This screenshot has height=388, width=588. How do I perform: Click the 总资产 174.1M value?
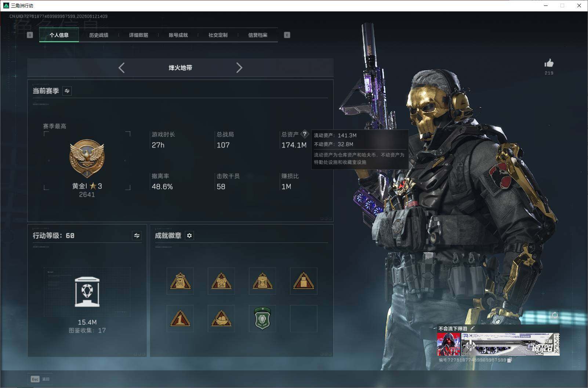click(x=294, y=145)
